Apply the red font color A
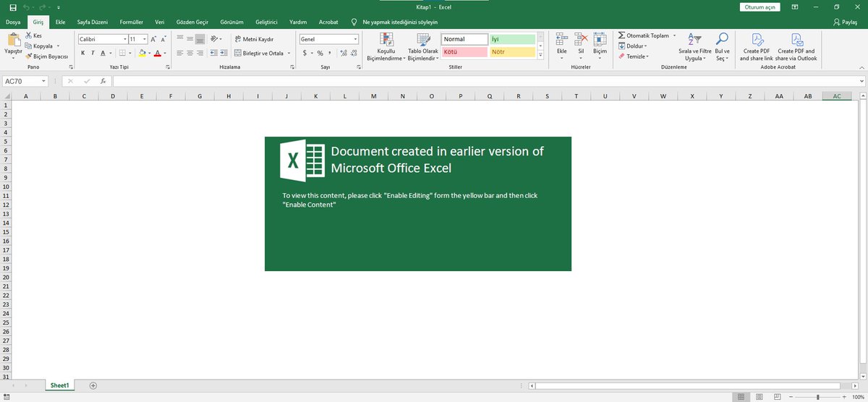The width and height of the screenshot is (868, 402). point(157,53)
